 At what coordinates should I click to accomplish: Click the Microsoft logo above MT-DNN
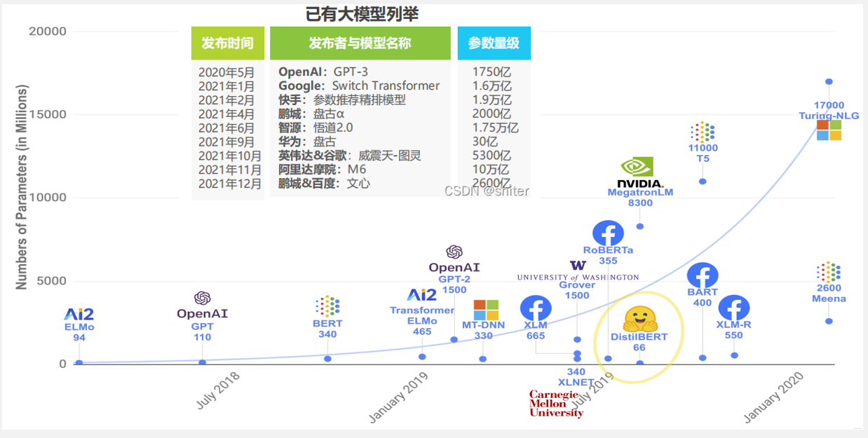coord(486,309)
